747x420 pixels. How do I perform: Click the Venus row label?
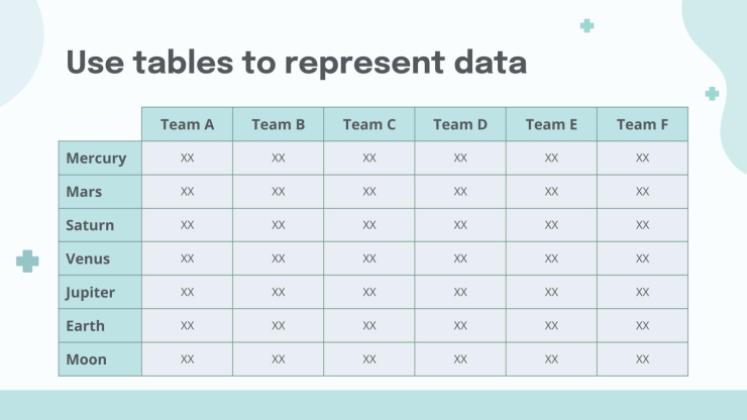pyautogui.click(x=89, y=259)
